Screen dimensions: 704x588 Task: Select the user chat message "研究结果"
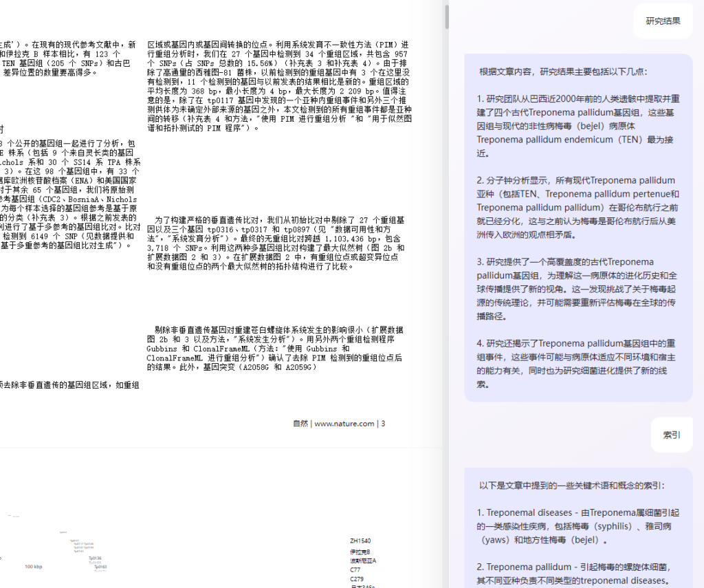click(663, 21)
